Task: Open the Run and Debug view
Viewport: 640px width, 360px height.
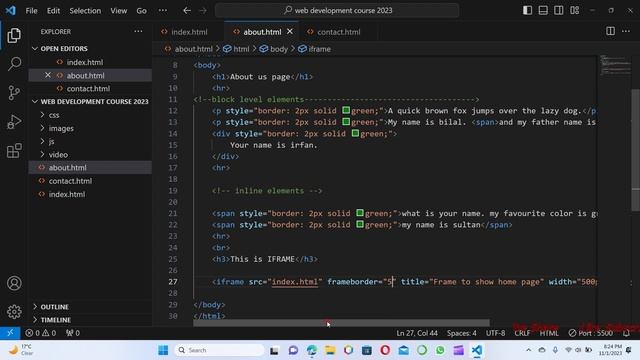Action: point(14,122)
